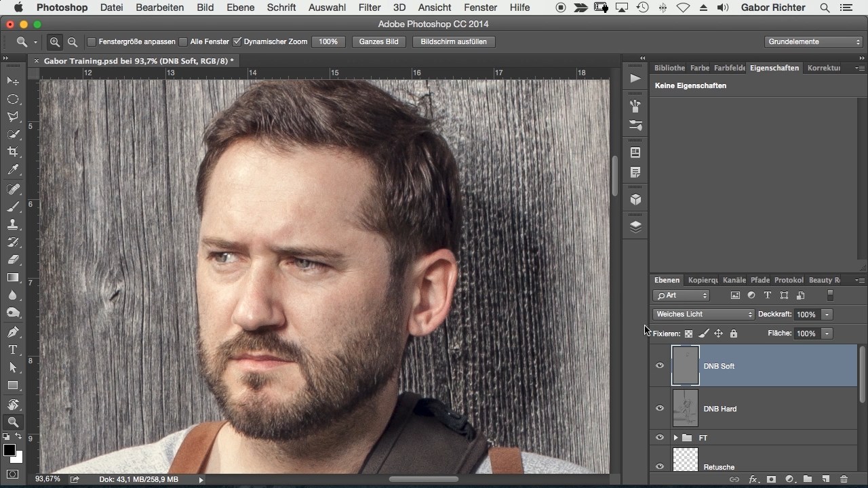Click the Zoom tool in toolbar
Viewport: 868px width, 488px height.
13,422
